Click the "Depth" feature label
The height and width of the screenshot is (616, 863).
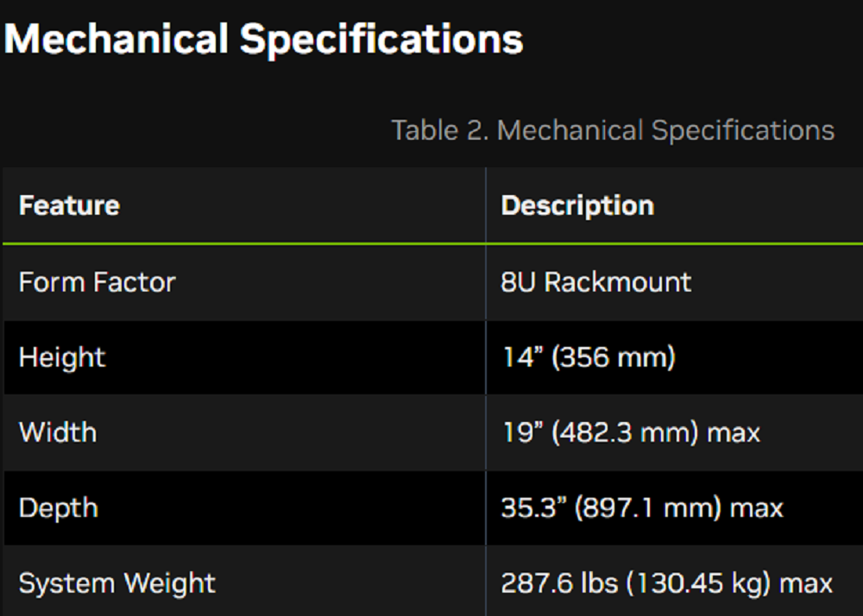59,507
